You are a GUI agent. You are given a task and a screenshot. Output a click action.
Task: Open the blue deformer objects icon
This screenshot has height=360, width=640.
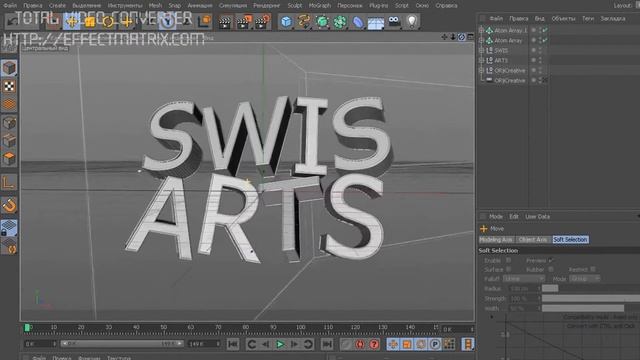click(x=358, y=22)
